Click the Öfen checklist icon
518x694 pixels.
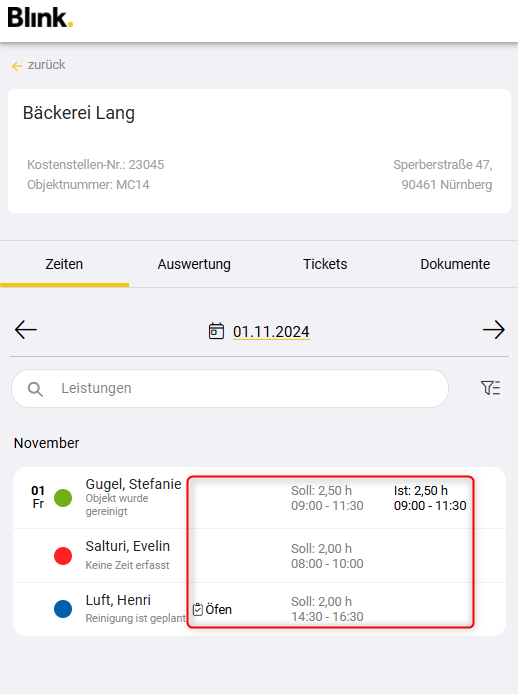click(197, 609)
